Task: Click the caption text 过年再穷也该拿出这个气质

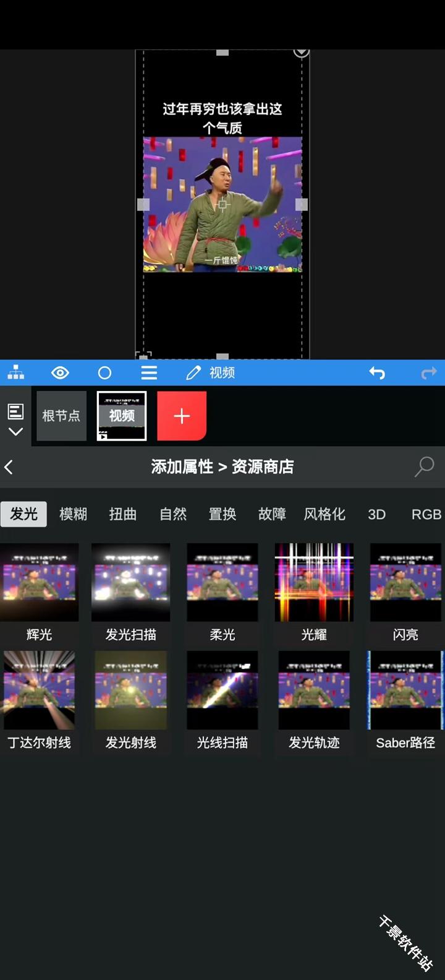Action: (222, 118)
